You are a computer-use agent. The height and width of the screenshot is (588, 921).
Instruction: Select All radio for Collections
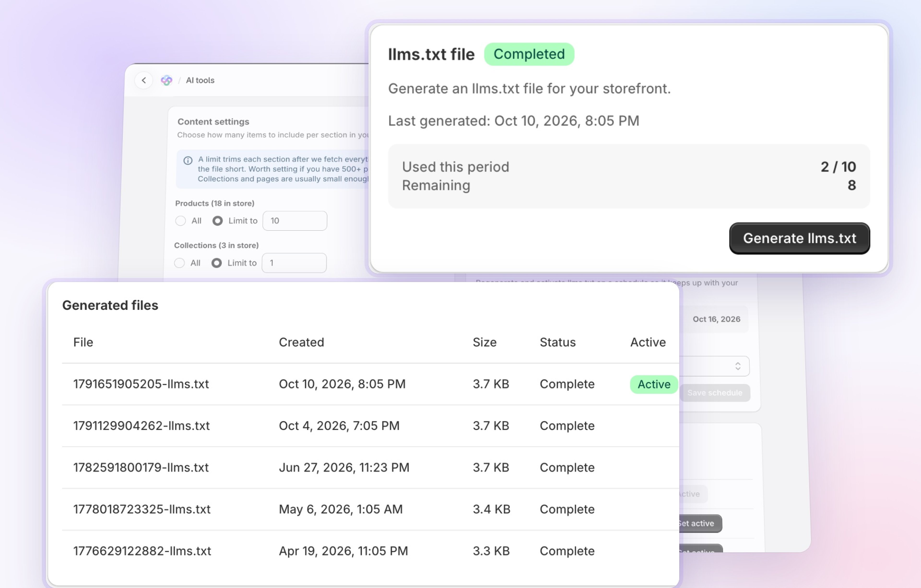click(x=179, y=263)
